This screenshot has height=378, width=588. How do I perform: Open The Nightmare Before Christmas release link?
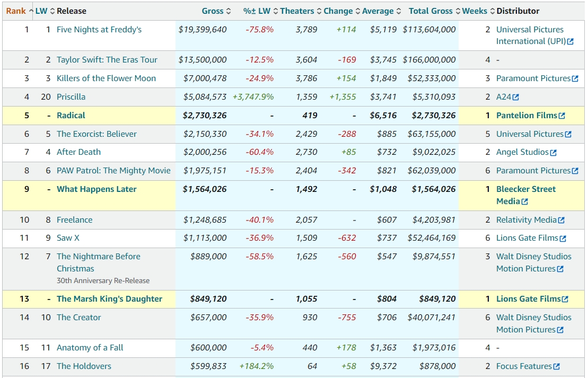click(99, 262)
